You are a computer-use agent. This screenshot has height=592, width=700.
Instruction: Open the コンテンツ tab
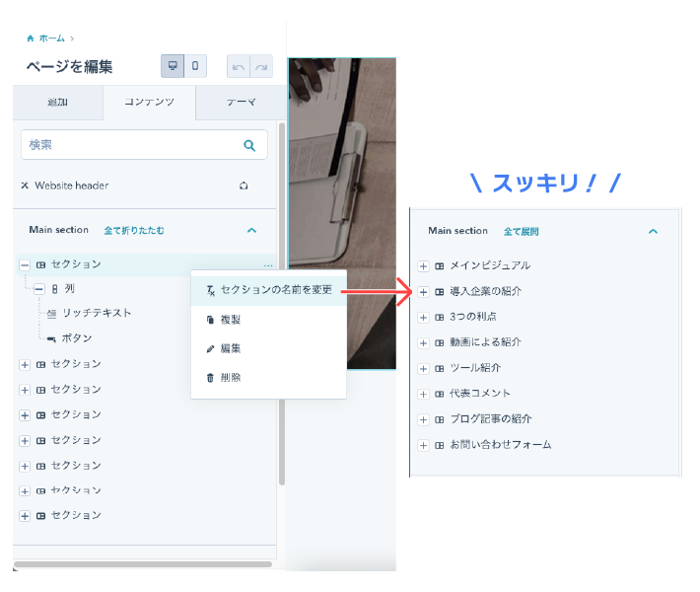pyautogui.click(x=149, y=103)
